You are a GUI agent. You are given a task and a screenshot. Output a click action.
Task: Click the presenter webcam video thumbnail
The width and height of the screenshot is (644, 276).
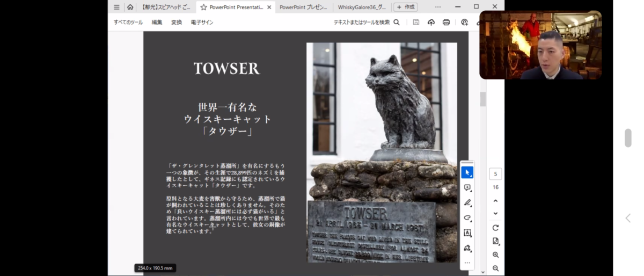(x=540, y=45)
